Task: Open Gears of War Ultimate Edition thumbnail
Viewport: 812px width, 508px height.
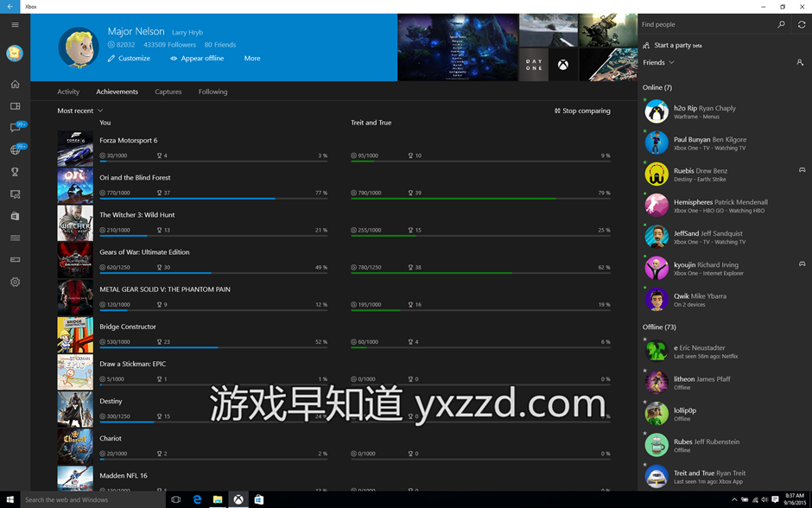Action: click(75, 260)
